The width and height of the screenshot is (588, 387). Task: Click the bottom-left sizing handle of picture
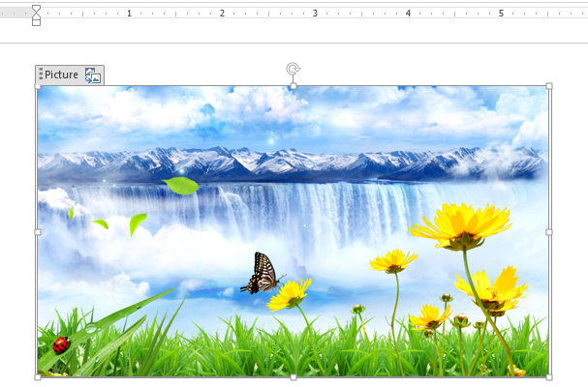[38, 377]
